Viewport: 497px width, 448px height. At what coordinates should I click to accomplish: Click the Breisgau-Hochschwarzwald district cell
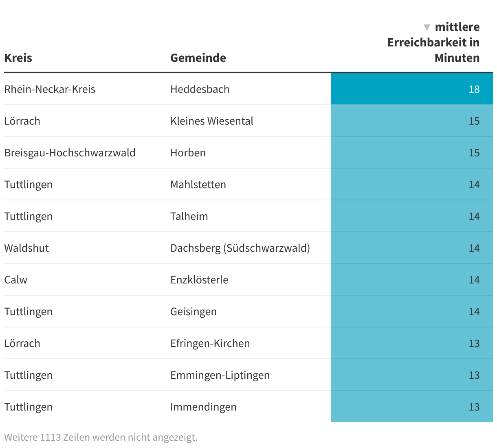pyautogui.click(x=70, y=153)
